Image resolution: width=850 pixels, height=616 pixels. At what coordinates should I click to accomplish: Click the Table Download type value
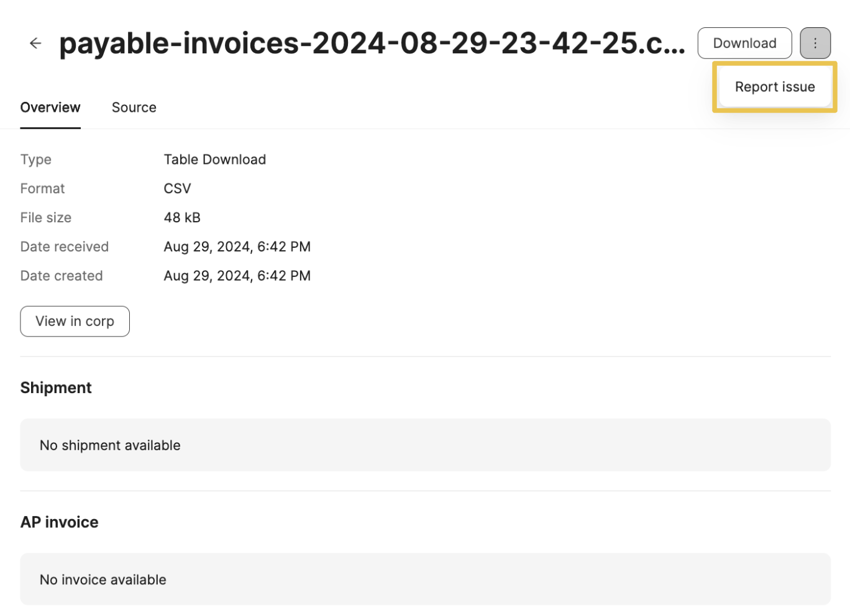coord(214,160)
